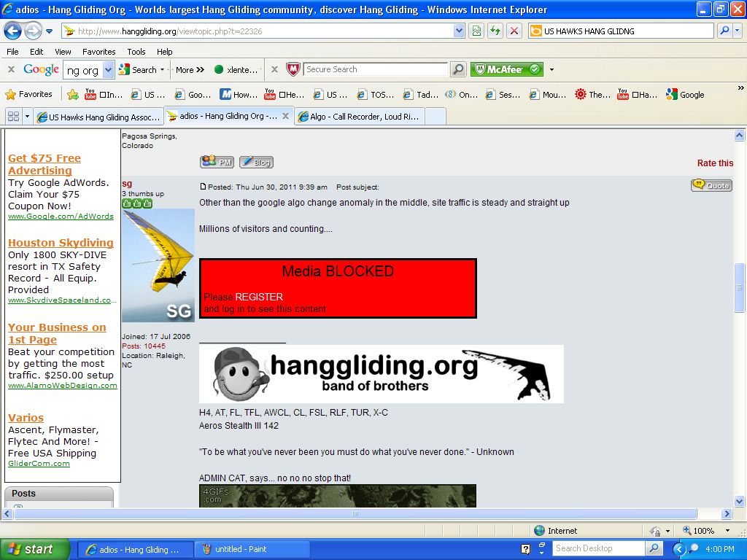Open the Favorites star button
The image size is (747, 560).
(28, 94)
